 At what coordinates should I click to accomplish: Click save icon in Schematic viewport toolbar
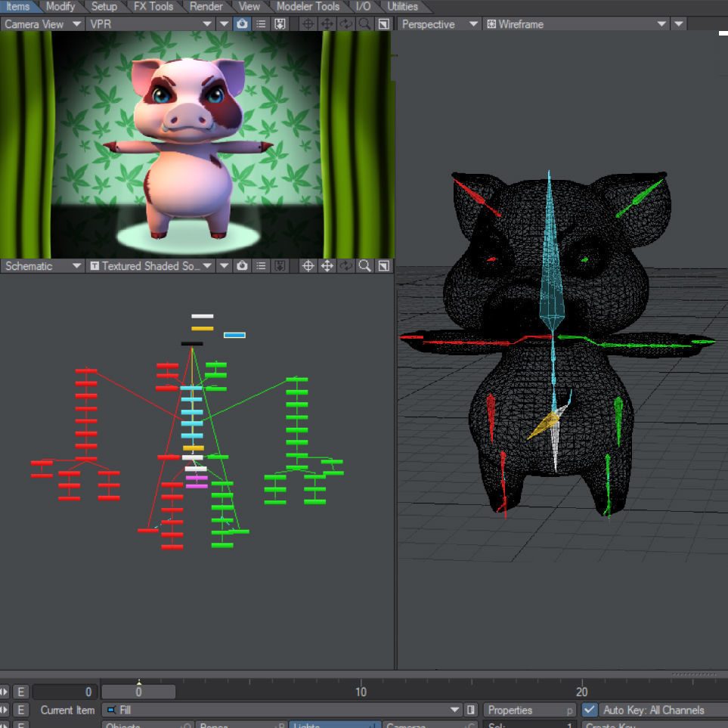(x=280, y=266)
